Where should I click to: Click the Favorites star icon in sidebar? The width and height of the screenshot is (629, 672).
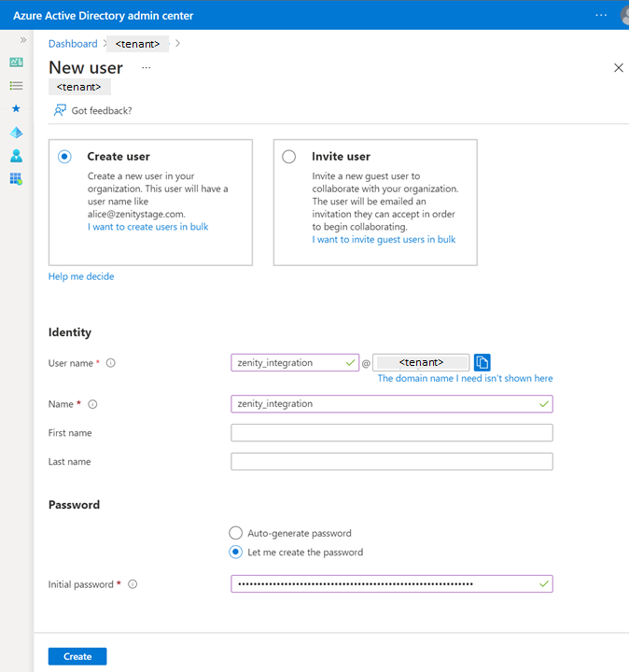[16, 109]
